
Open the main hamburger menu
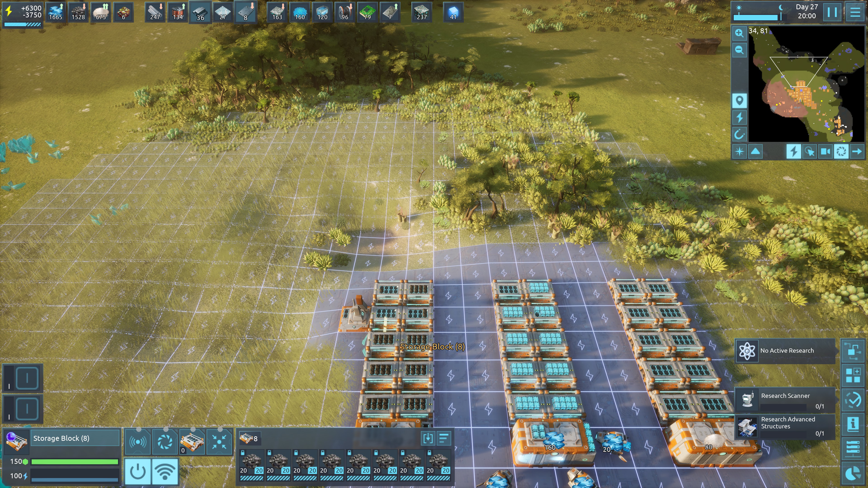[855, 12]
